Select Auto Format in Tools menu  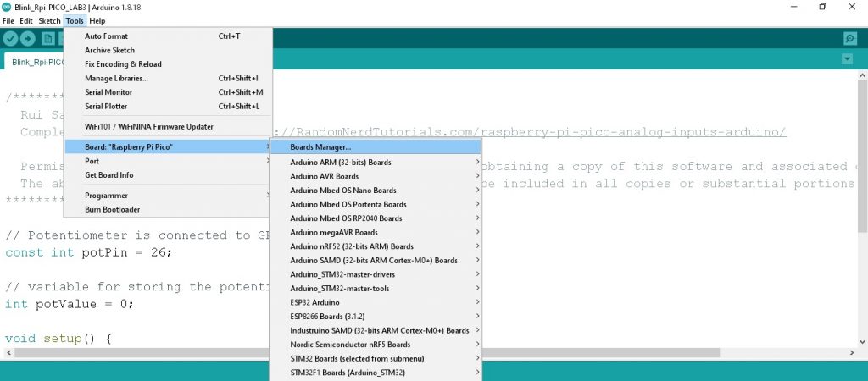coord(168,36)
